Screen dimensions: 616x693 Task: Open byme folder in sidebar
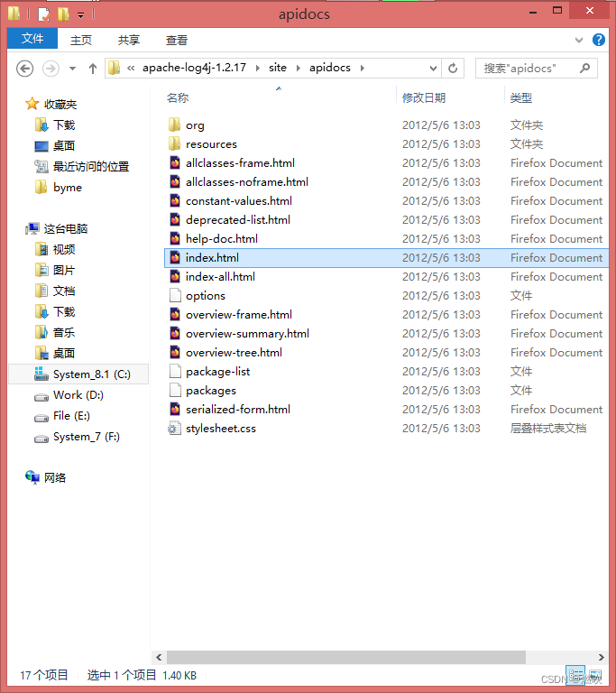coord(68,188)
